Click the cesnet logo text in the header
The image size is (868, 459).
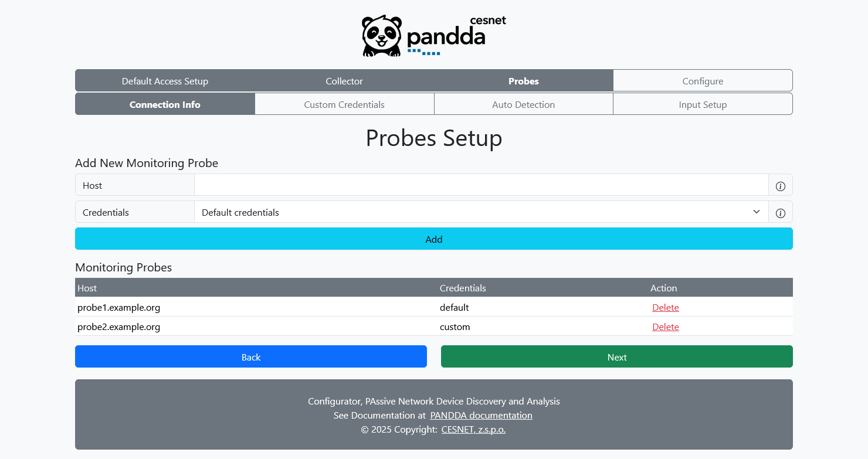[489, 20]
